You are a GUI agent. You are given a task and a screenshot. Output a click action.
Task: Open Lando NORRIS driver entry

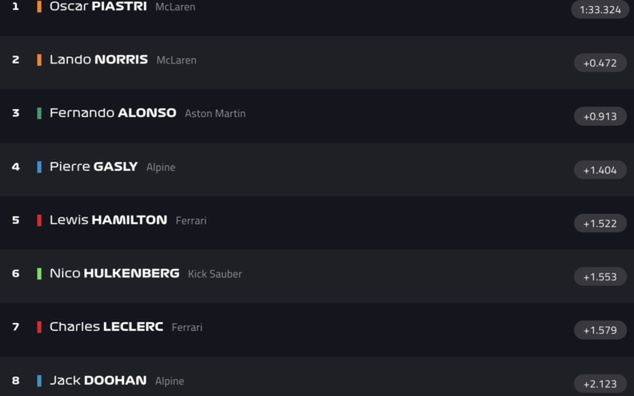click(x=99, y=59)
